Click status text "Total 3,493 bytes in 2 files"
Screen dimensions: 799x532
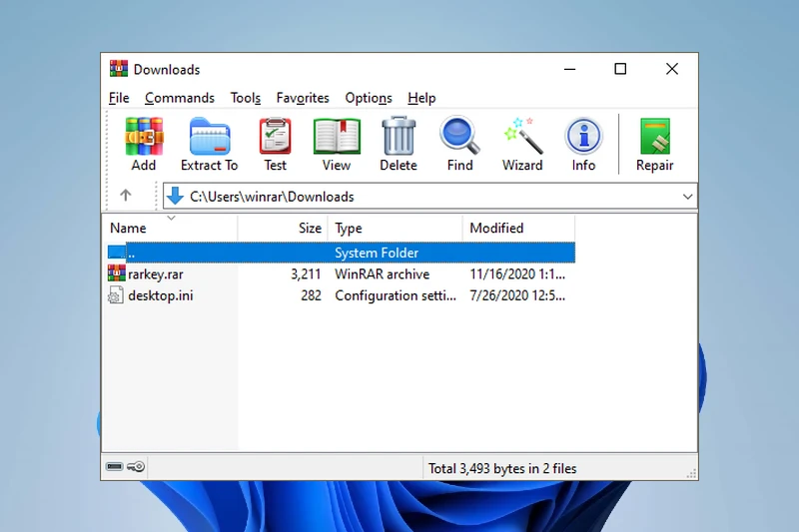502,468
